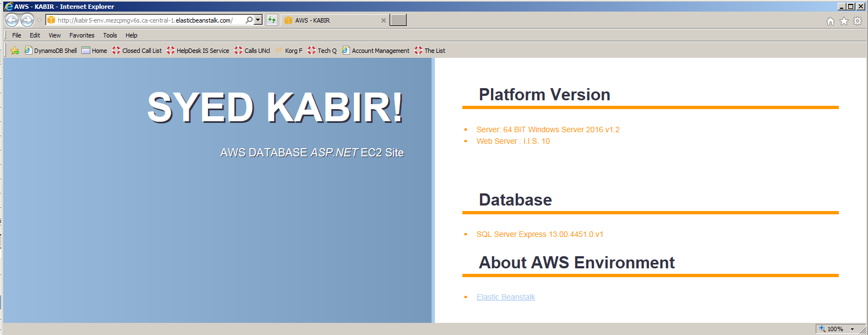This screenshot has height=335, width=868.
Task: Open the gear Tools settings
Action: click(x=858, y=21)
